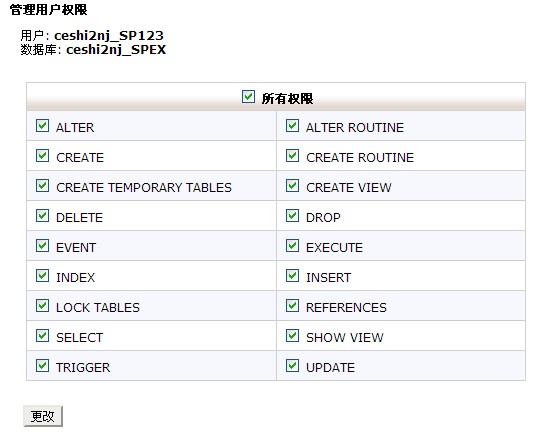Screen dimensions: 542x434
Task: Uncheck the EVENT privilege checkbox
Action: coord(43,246)
